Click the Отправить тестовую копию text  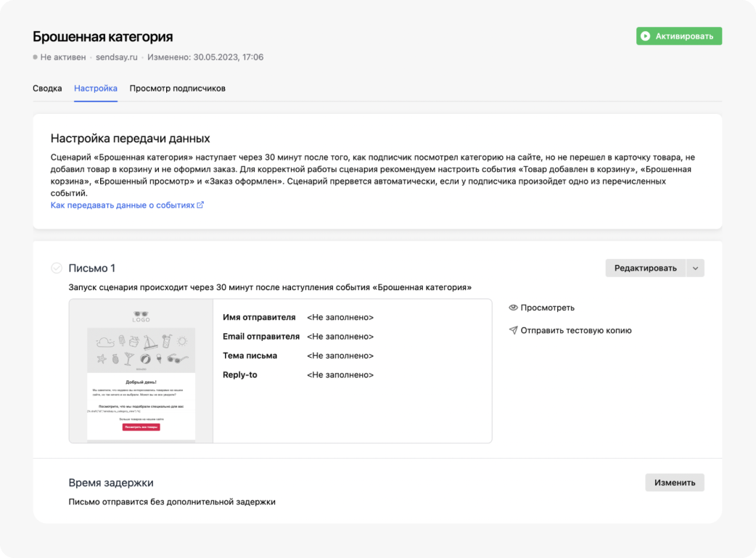(x=576, y=331)
